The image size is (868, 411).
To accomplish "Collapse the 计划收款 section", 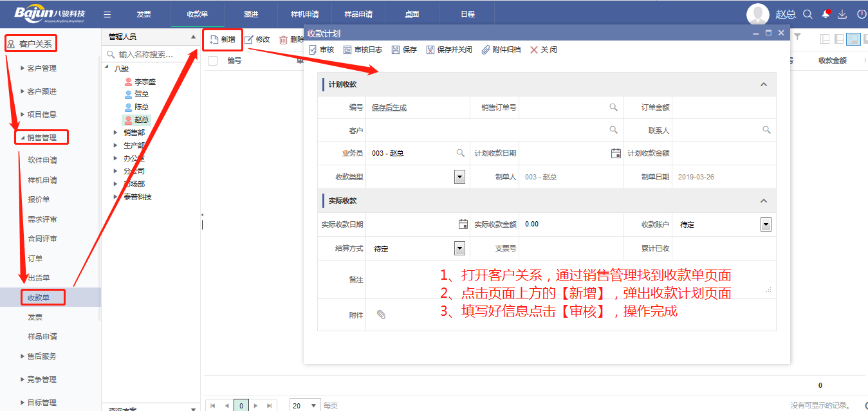I will tap(764, 84).
